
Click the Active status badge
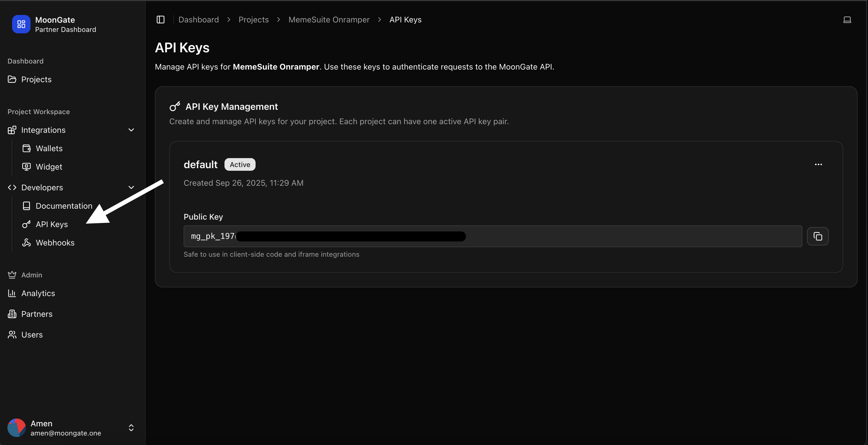click(239, 164)
